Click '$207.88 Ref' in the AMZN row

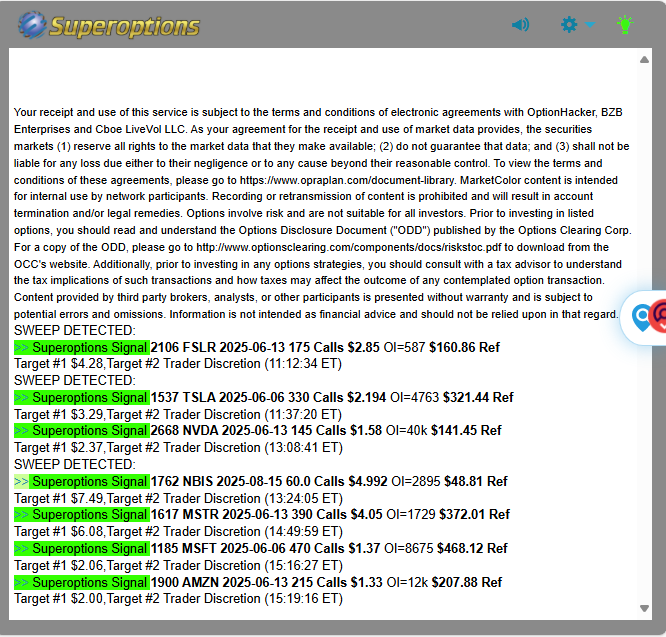coord(467,582)
